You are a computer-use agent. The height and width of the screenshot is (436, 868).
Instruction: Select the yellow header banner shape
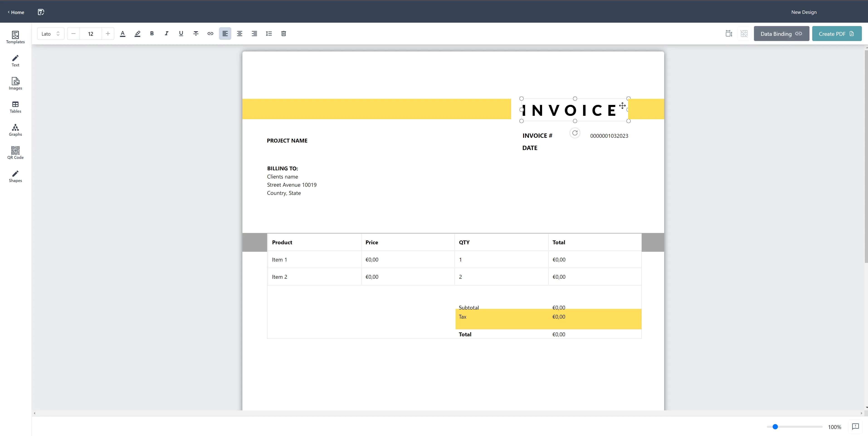376,109
